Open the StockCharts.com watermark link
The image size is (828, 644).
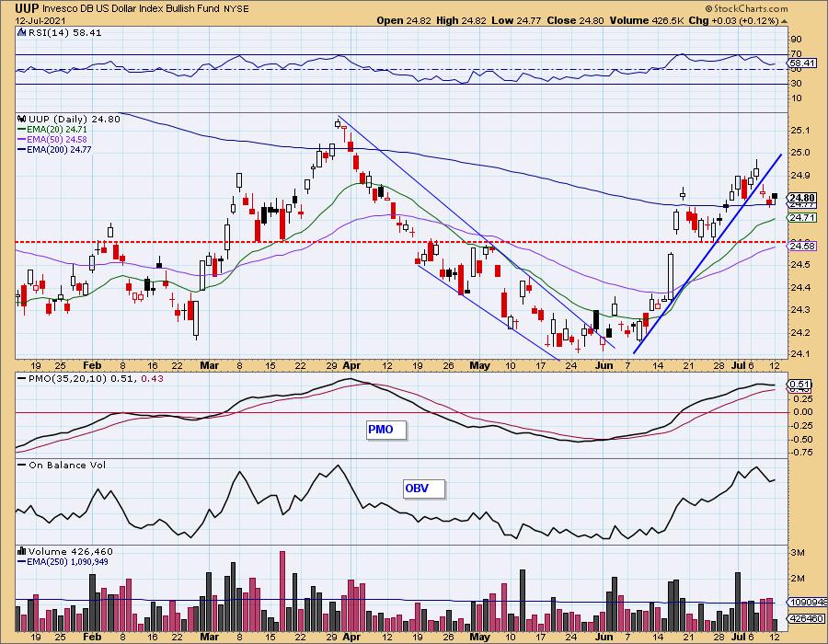tap(746, 8)
